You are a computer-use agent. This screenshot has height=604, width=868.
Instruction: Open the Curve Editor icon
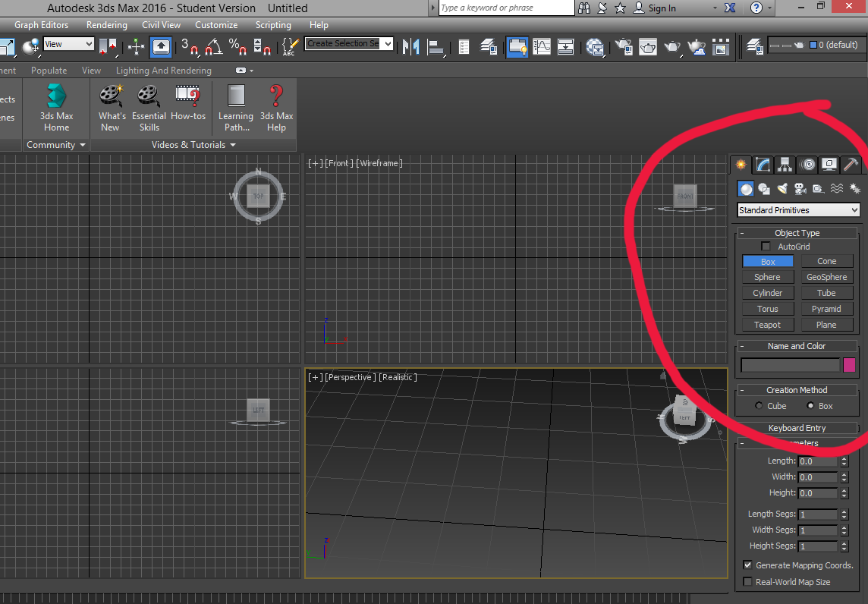542,47
